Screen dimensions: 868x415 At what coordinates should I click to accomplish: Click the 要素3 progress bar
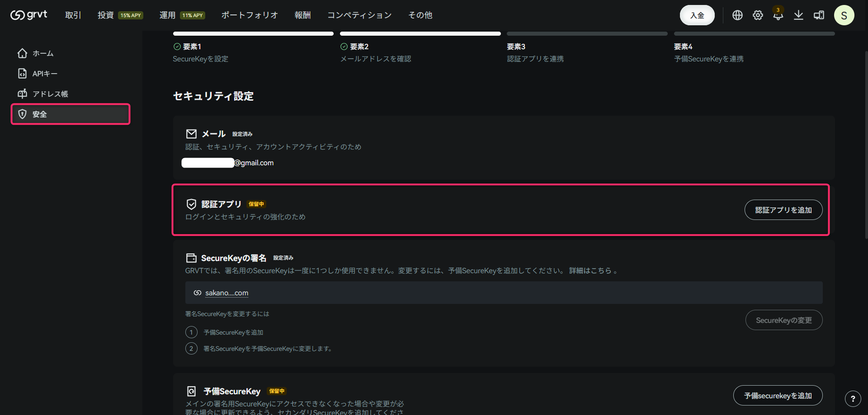(586, 33)
